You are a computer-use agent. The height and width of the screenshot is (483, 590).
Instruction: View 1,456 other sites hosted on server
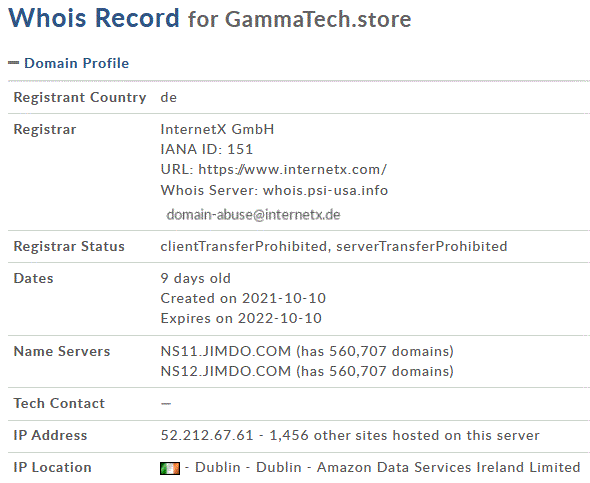(404, 435)
